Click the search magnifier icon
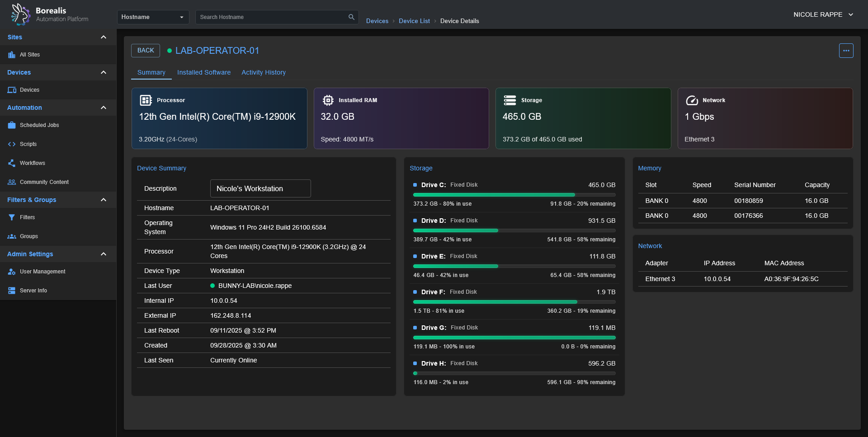This screenshot has width=868, height=437. tap(351, 17)
